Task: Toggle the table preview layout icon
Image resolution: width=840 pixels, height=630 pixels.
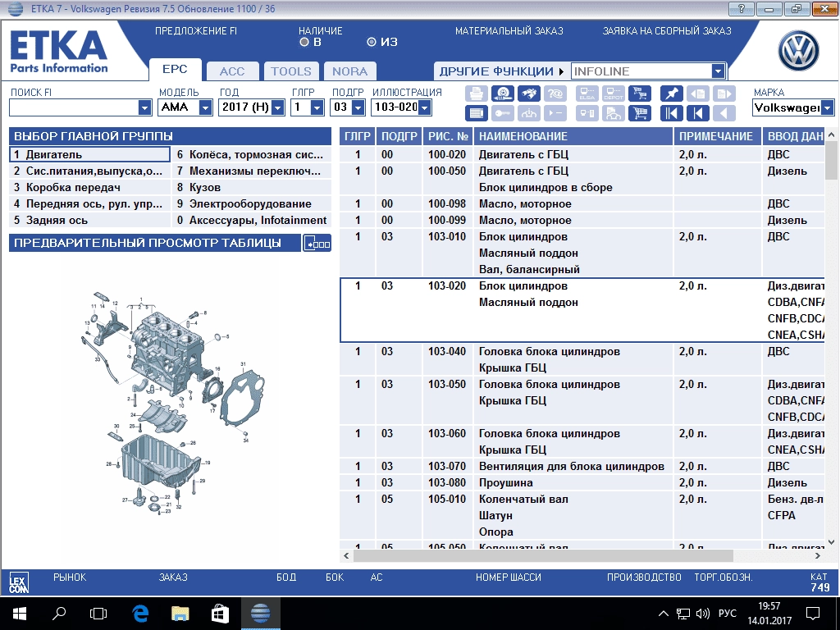Action: click(317, 243)
